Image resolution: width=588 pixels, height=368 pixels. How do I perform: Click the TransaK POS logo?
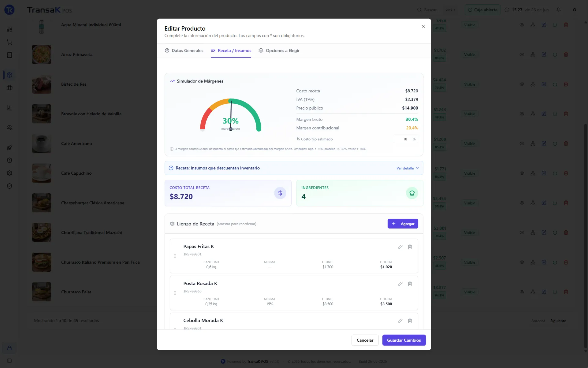[49, 10]
